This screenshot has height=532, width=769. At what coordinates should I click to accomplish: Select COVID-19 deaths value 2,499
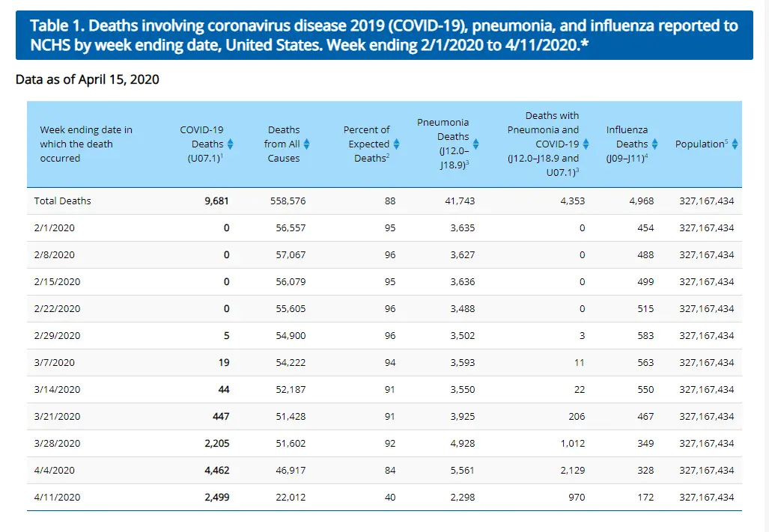tap(216, 498)
